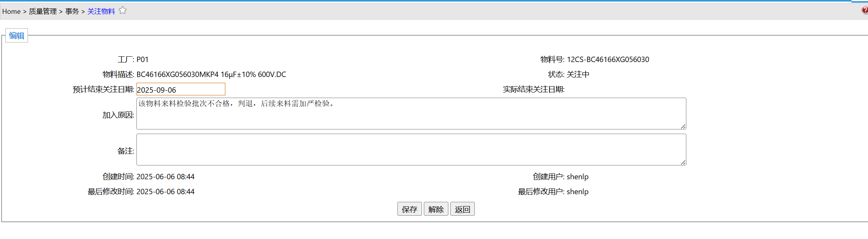Click the 加入原因 label
The image size is (868, 239).
(118, 115)
